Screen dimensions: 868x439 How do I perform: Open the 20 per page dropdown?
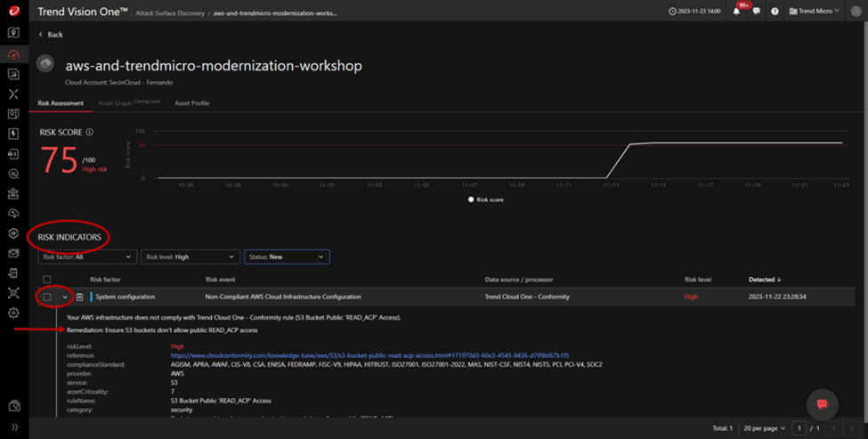point(765,428)
